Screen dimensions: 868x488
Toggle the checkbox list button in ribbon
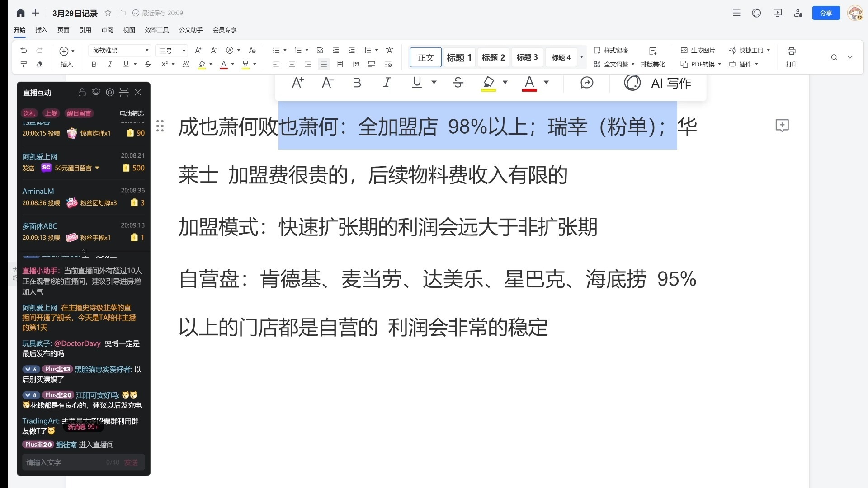point(320,51)
